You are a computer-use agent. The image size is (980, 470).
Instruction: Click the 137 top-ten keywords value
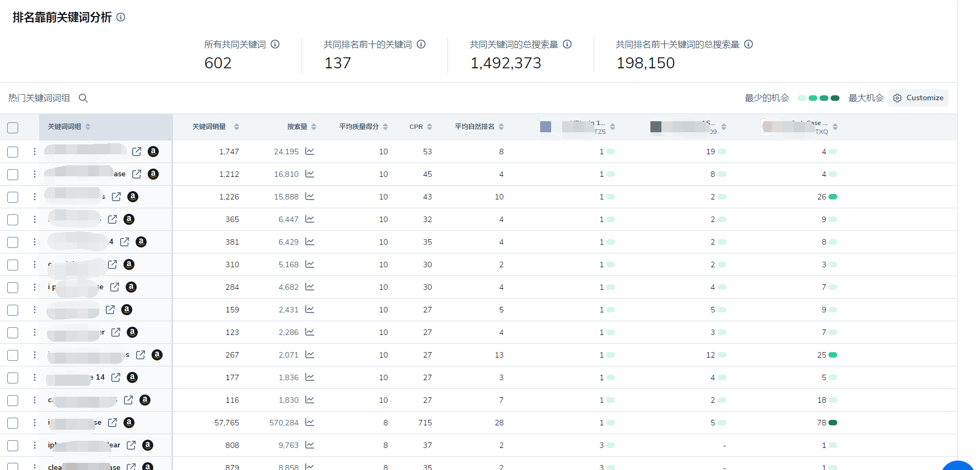click(x=338, y=63)
